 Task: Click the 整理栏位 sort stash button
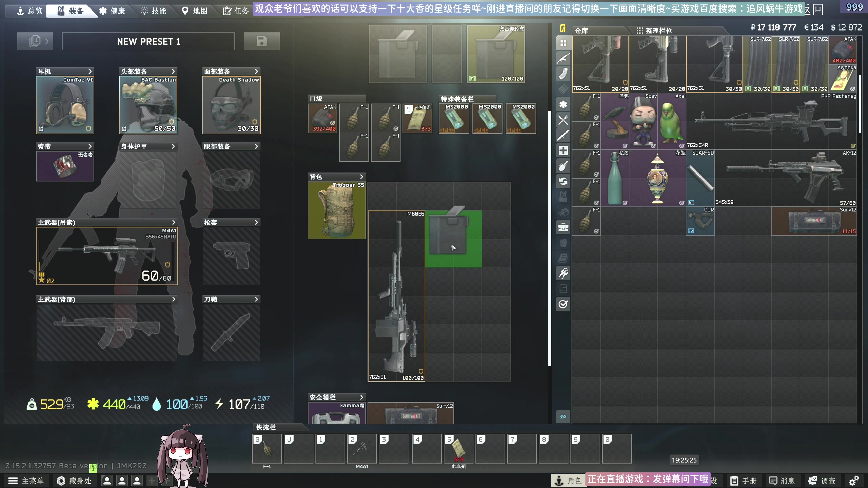[x=654, y=30]
